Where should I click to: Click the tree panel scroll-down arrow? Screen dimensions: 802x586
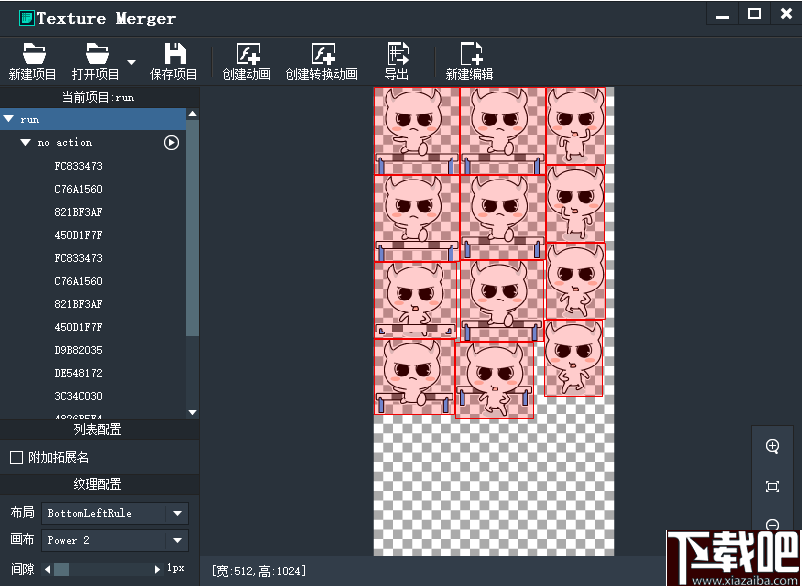tap(192, 411)
